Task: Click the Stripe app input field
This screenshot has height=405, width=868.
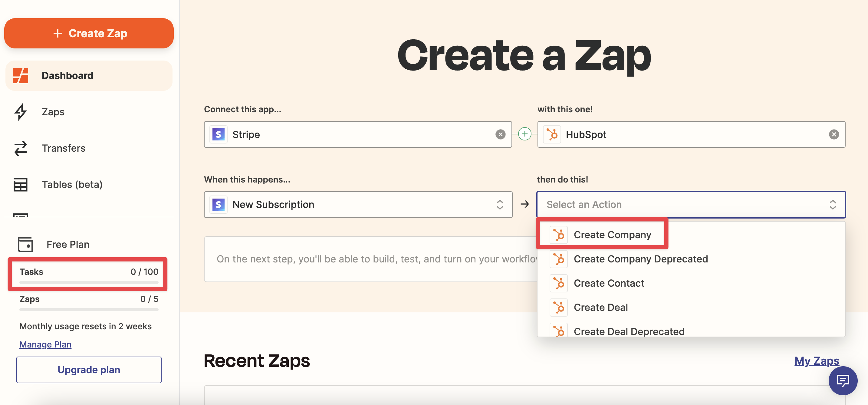Action: (358, 134)
